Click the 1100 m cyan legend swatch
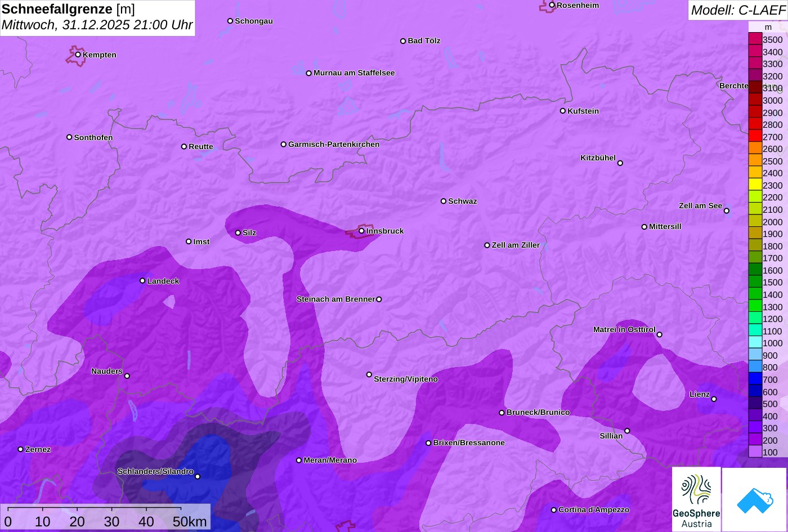The width and height of the screenshot is (788, 532). [755, 331]
